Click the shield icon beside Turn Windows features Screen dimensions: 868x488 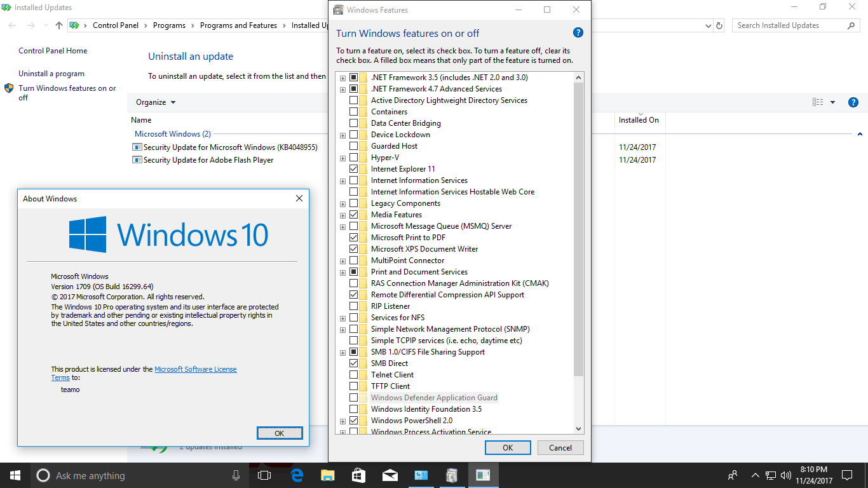point(9,88)
